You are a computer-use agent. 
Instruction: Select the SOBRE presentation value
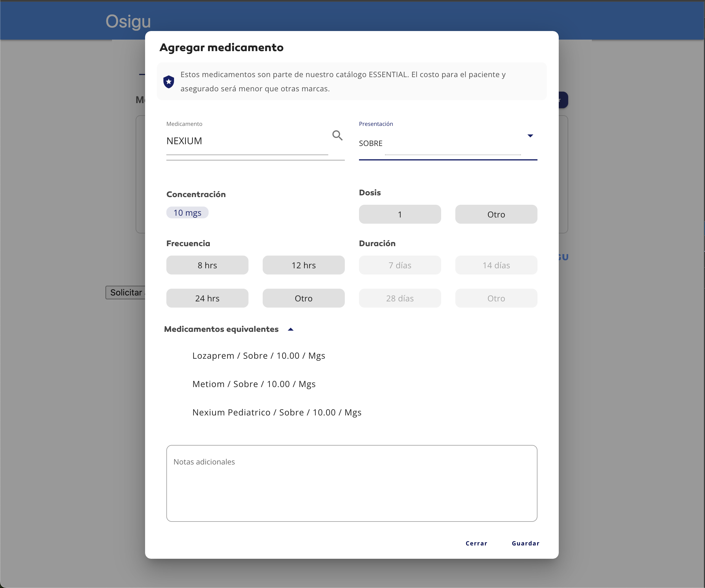tap(371, 143)
